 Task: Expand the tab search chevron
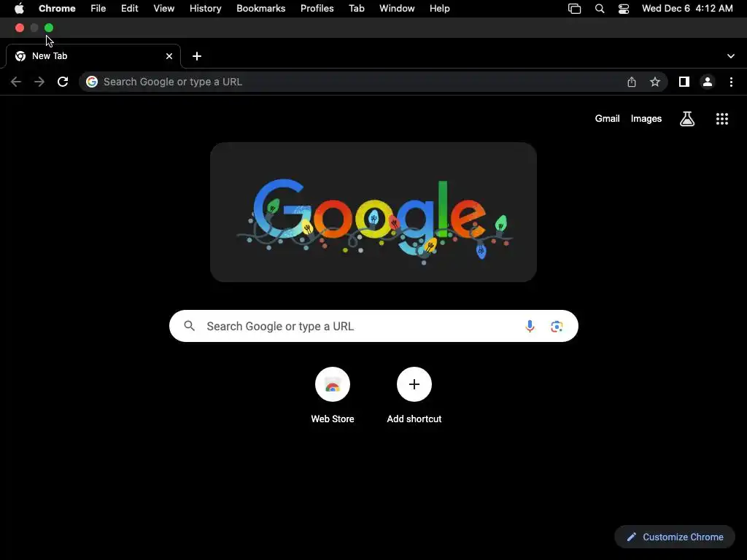731,56
